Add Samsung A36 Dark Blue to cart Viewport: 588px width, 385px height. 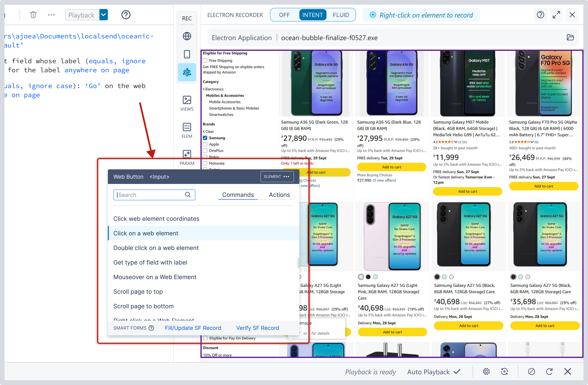[392, 167]
